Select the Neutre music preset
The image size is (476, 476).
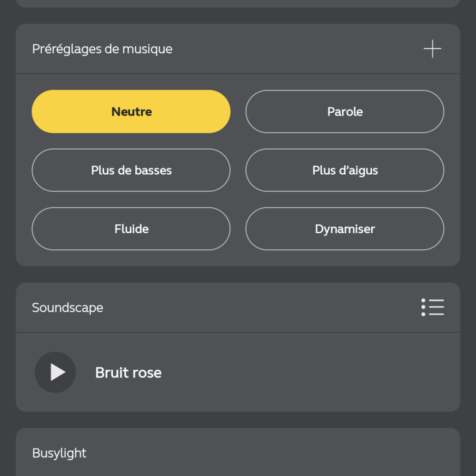tap(131, 111)
